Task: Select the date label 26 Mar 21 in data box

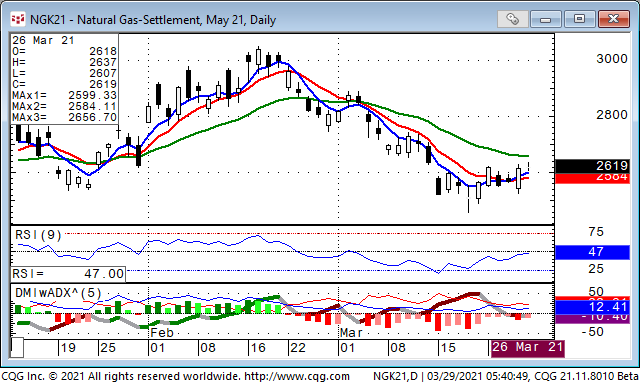Action: tap(43, 40)
